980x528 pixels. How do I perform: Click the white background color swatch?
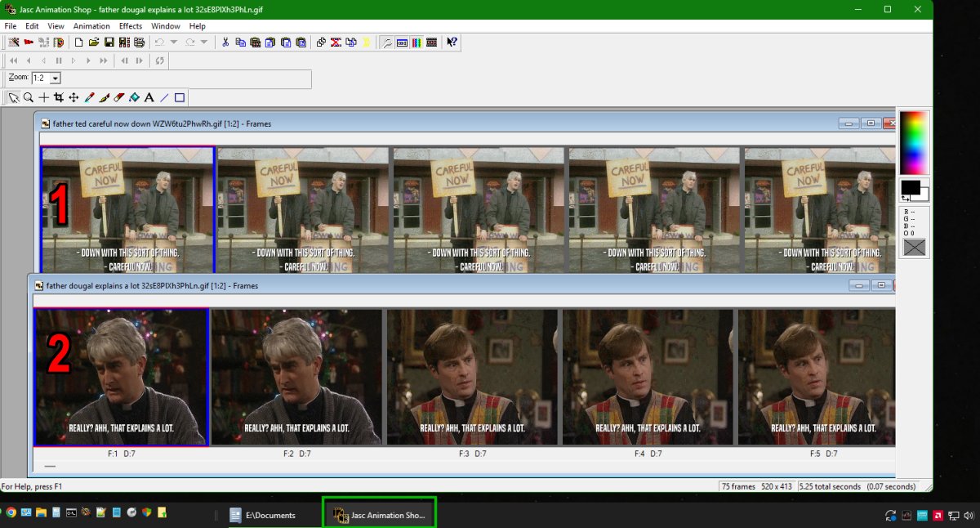[924, 196]
